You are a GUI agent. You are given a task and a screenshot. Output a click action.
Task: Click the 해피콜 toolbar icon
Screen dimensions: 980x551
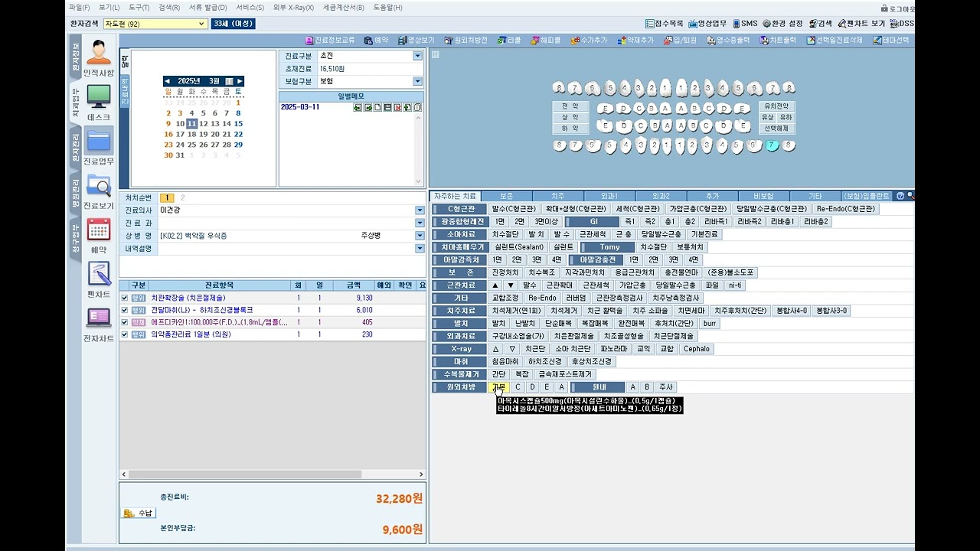point(544,40)
